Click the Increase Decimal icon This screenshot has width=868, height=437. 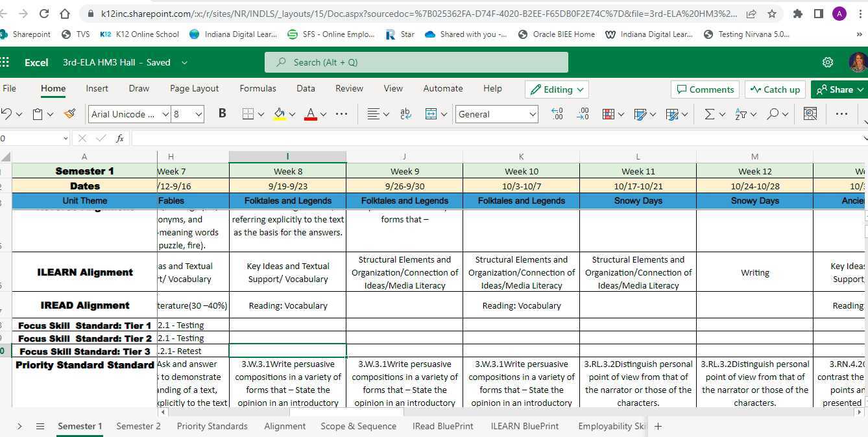click(556, 113)
